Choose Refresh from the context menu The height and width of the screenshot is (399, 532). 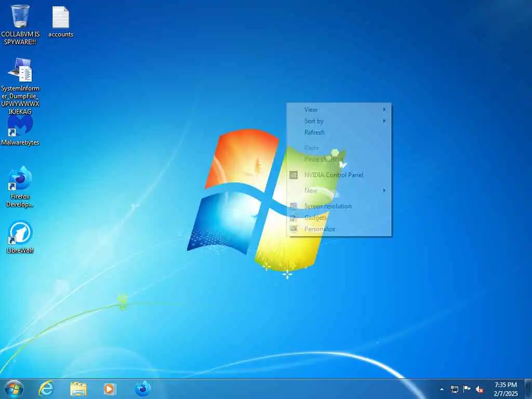click(339, 132)
